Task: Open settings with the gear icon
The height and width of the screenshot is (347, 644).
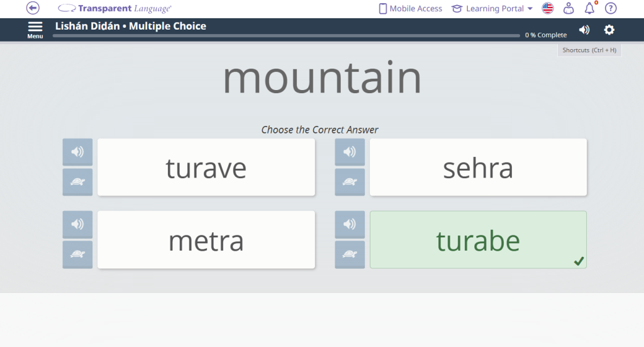Action: [609, 30]
